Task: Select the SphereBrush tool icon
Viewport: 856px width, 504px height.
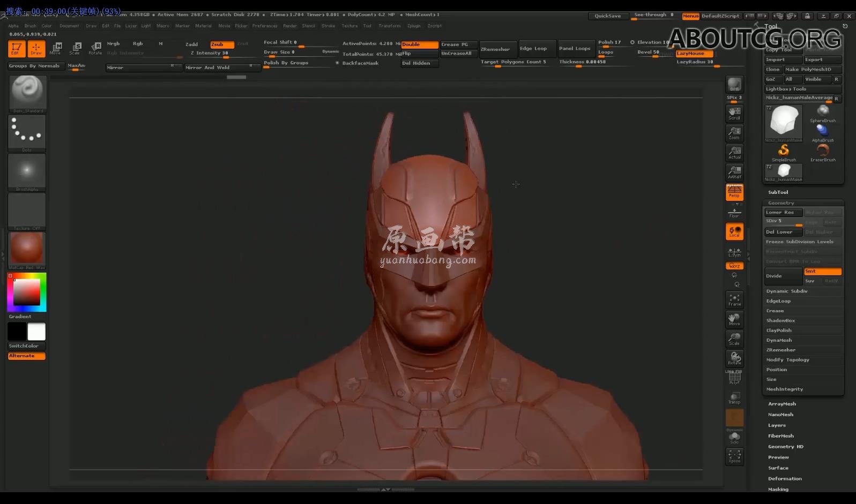Action: click(823, 114)
